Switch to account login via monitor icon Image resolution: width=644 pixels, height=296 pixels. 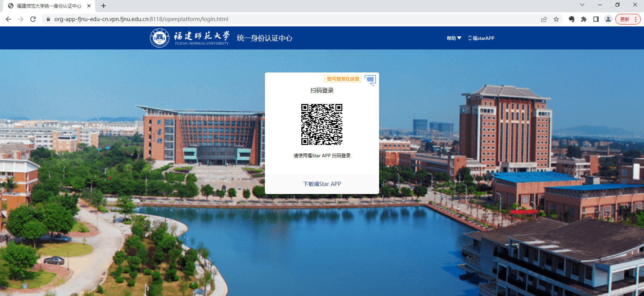point(370,80)
